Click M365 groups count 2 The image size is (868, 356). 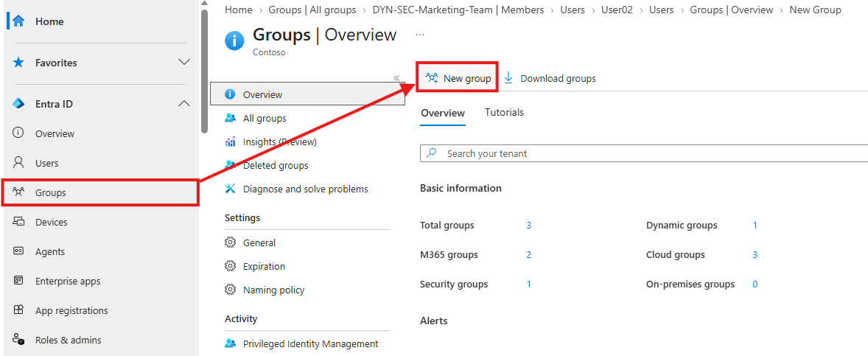pyautogui.click(x=528, y=255)
